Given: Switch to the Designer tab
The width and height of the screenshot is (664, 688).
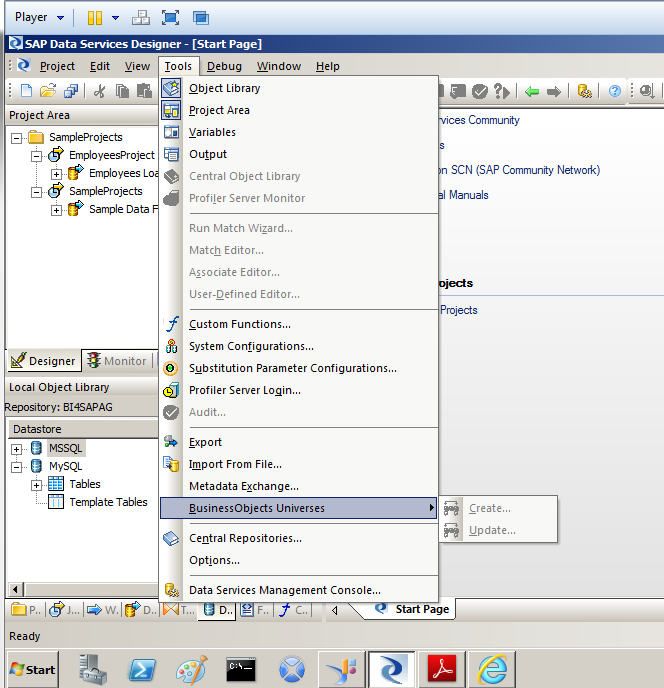Looking at the screenshot, I should [x=43, y=361].
